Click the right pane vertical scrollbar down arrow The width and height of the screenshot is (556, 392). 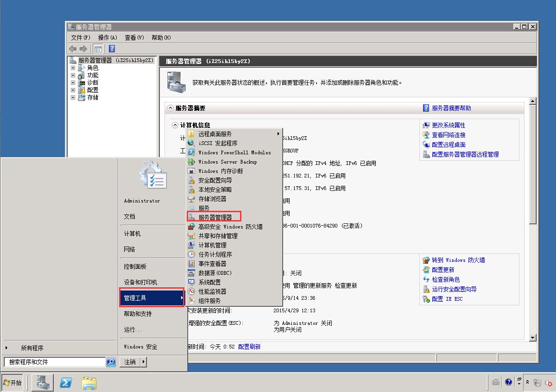click(532, 338)
